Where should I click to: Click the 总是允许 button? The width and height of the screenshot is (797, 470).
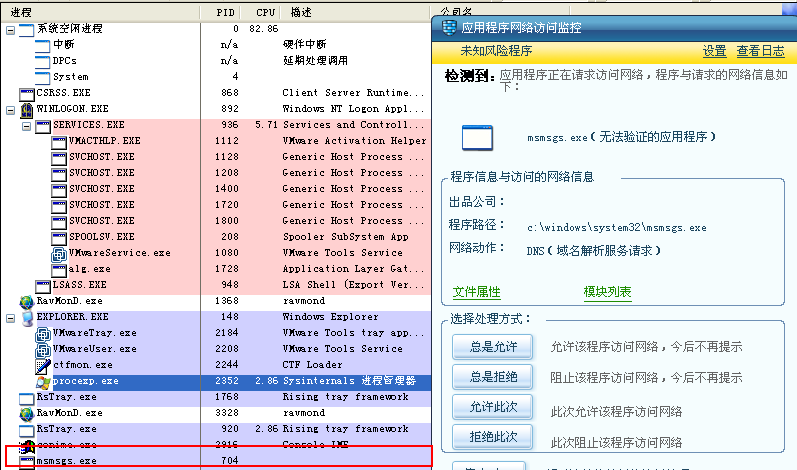point(493,347)
